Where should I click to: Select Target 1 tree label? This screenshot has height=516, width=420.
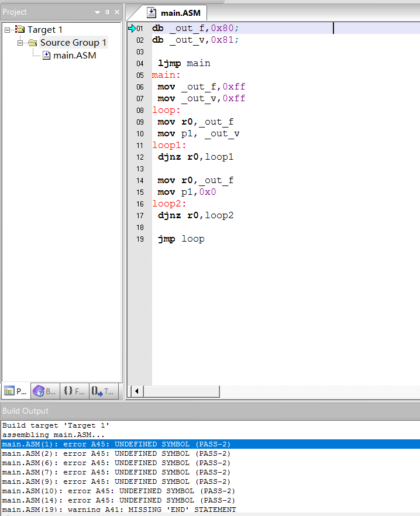45,30
